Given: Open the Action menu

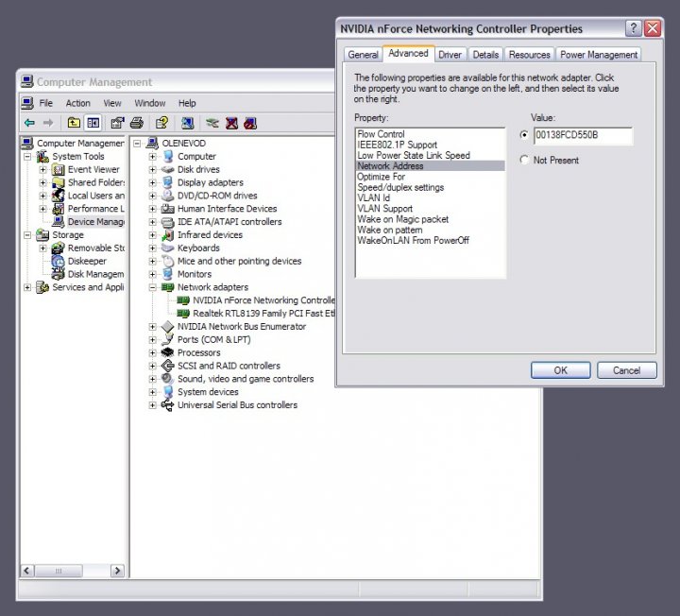Looking at the screenshot, I should tap(78, 103).
